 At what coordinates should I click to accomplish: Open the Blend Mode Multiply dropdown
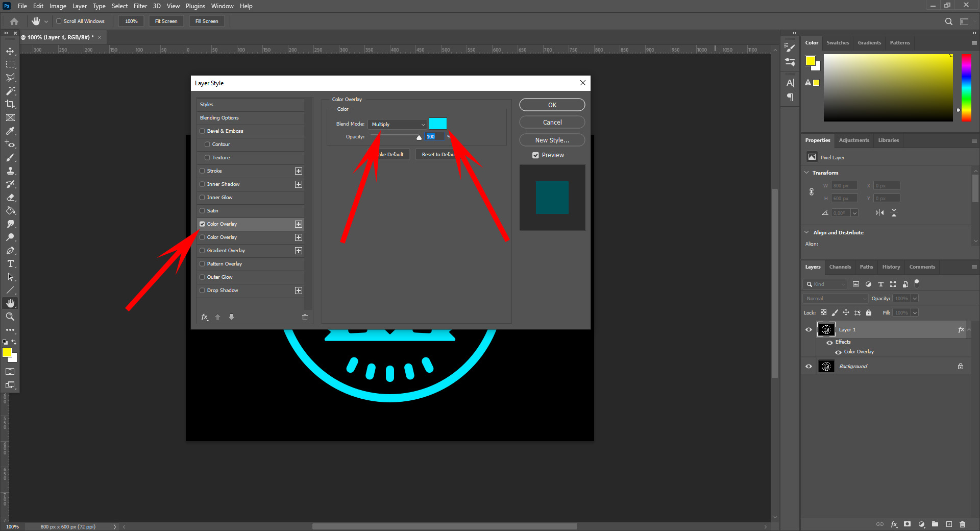(397, 124)
